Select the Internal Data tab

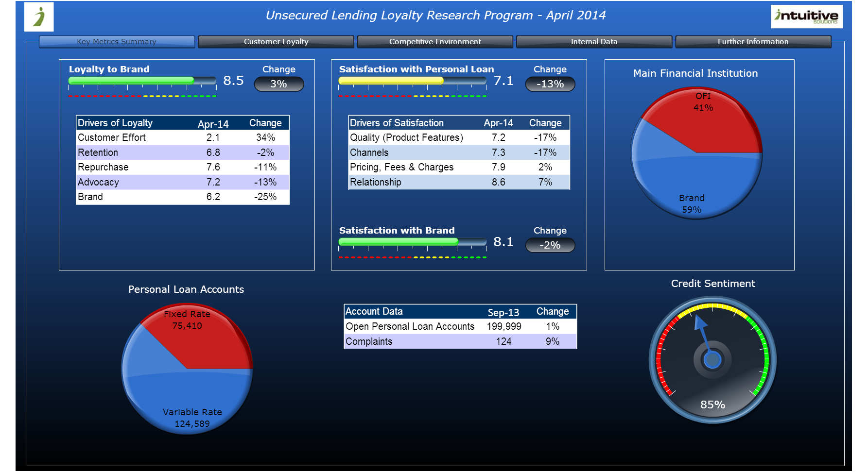point(593,42)
